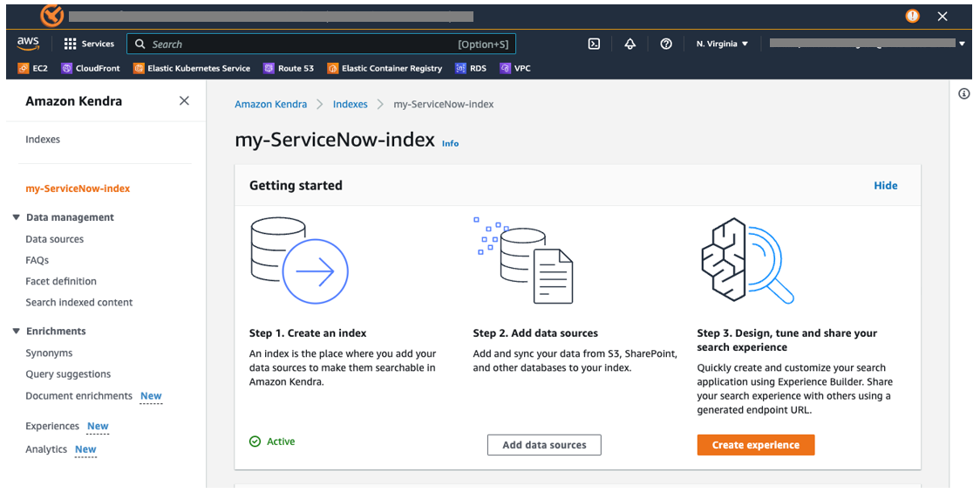Open Elastic Kubernetes Service shortcut
Screen dimensions: 980x500
pos(192,68)
